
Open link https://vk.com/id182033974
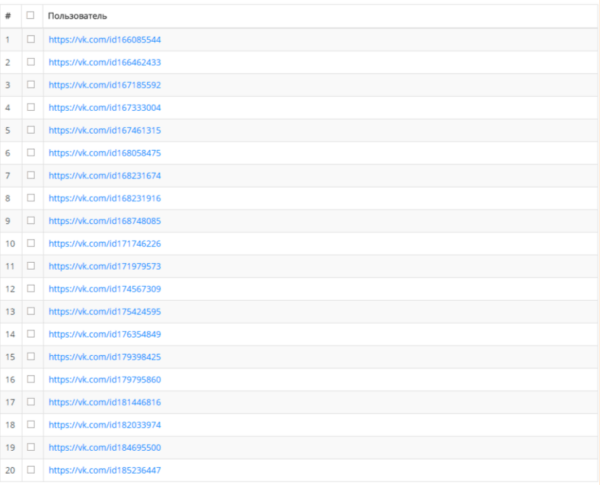[104, 425]
